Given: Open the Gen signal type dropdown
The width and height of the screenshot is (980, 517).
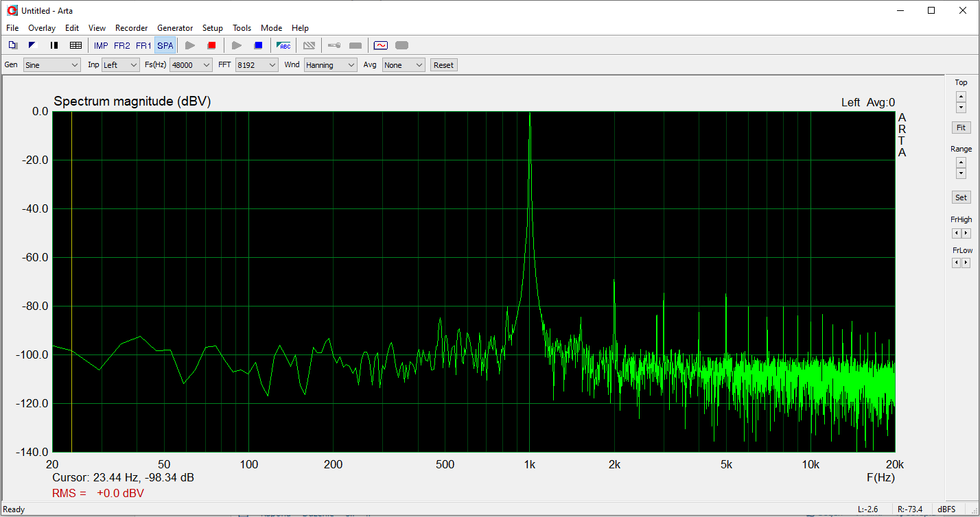Looking at the screenshot, I should click(x=52, y=65).
